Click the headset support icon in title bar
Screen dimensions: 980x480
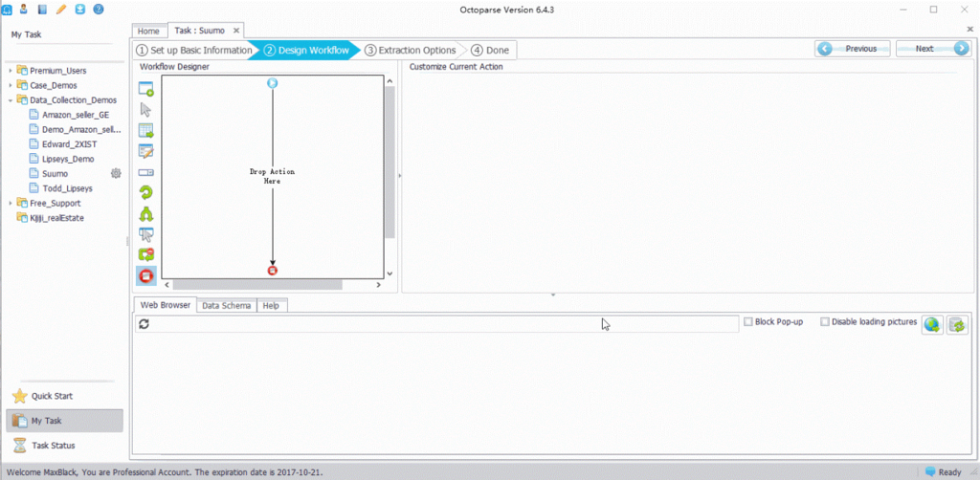click(x=7, y=10)
